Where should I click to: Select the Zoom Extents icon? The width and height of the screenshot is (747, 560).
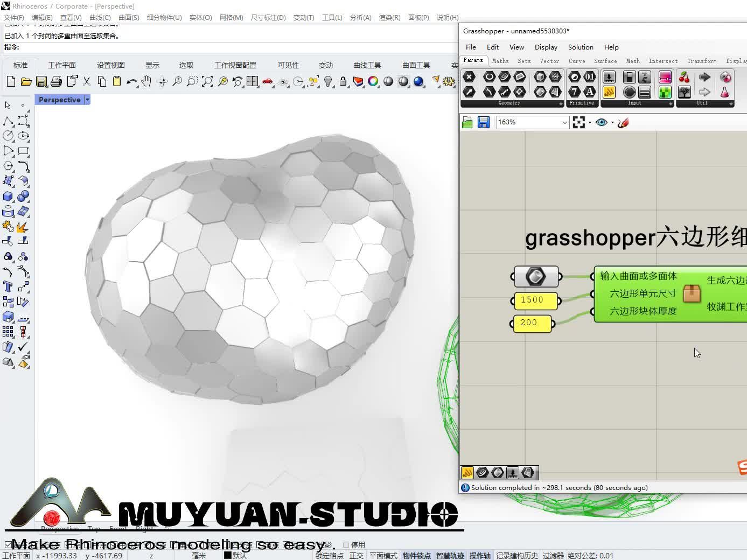click(207, 82)
